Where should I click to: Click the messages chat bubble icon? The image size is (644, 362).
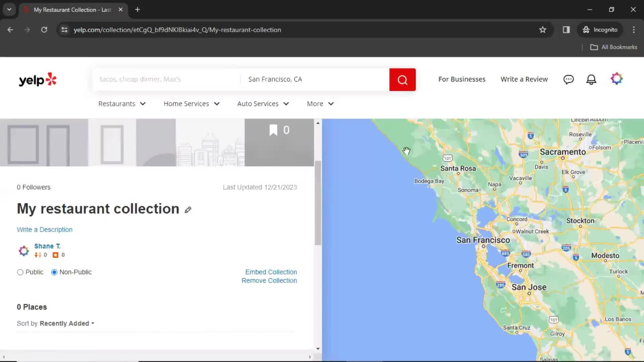click(x=569, y=79)
